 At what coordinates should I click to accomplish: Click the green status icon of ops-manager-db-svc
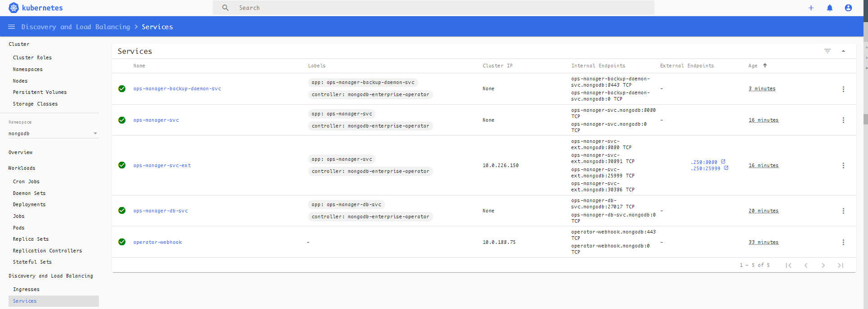pos(122,211)
